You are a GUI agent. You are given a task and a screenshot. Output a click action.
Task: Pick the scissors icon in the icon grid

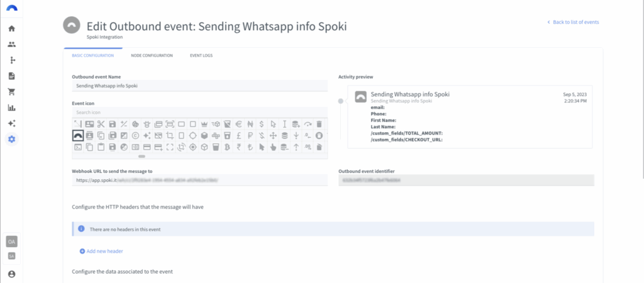[x=101, y=124]
